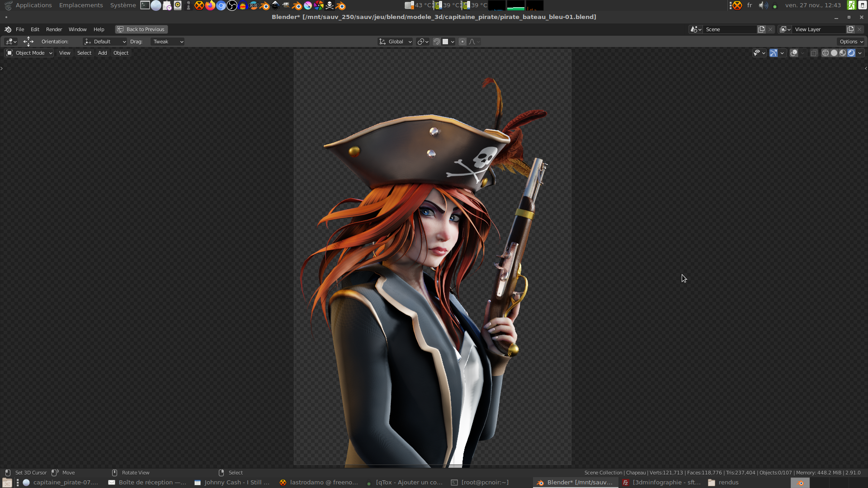Open the Global transform orientation dropdown
This screenshot has height=488, width=868.
[x=395, y=42]
